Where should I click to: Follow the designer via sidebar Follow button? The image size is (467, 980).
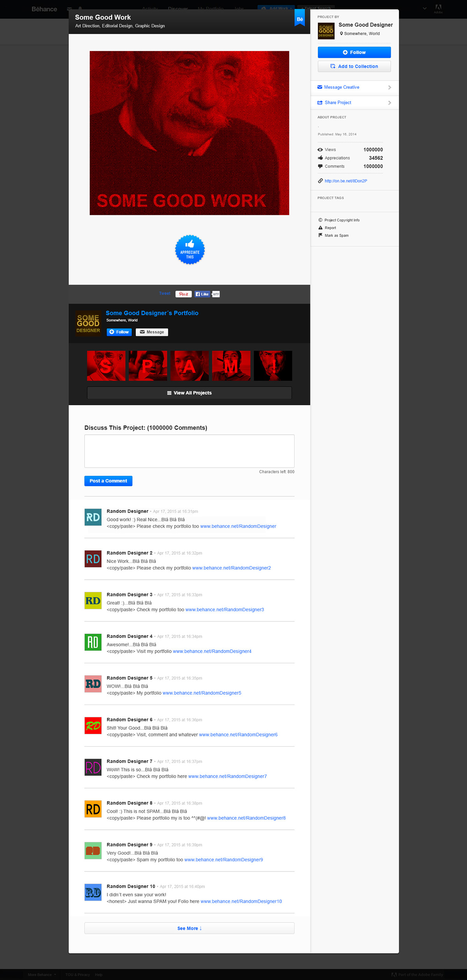tap(354, 52)
